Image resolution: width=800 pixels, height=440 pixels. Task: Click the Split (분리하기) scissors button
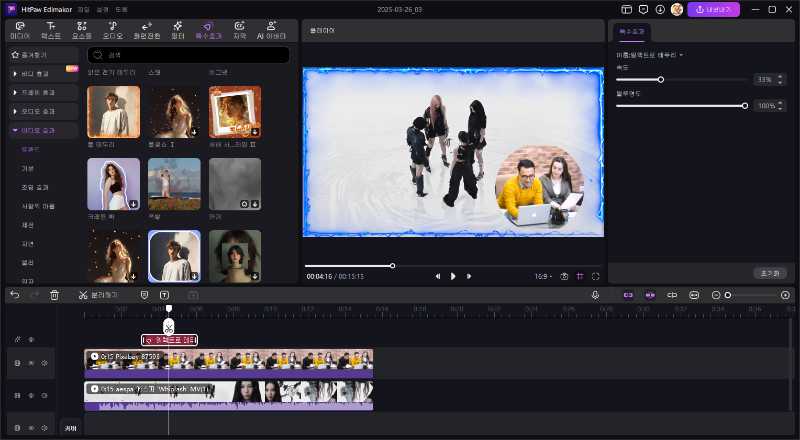98,295
